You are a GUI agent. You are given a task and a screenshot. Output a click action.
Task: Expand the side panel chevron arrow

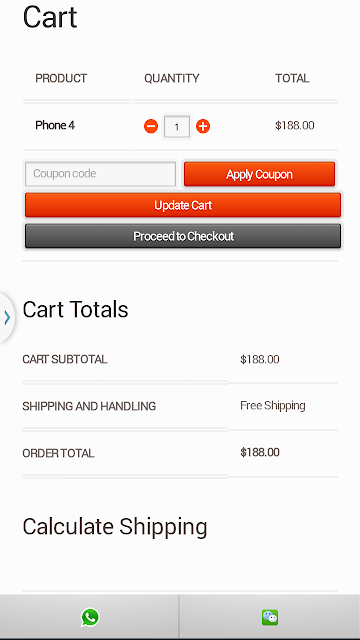coord(7,317)
